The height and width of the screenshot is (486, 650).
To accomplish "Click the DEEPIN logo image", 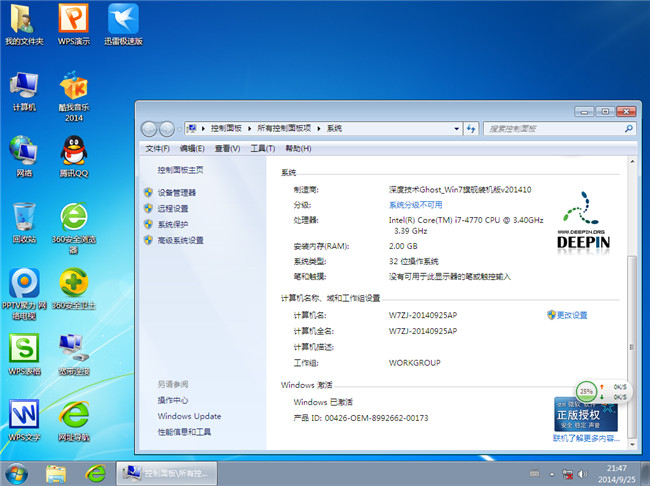I will coord(583,220).
